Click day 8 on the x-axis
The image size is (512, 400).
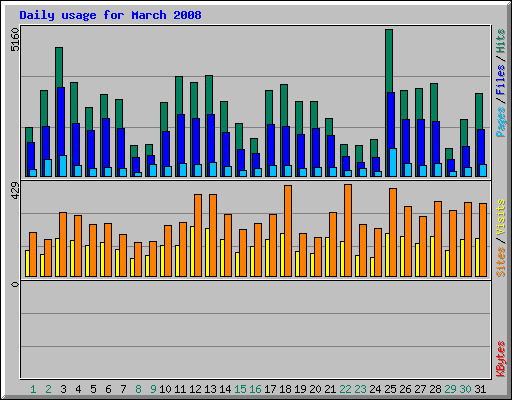[x=138, y=389]
